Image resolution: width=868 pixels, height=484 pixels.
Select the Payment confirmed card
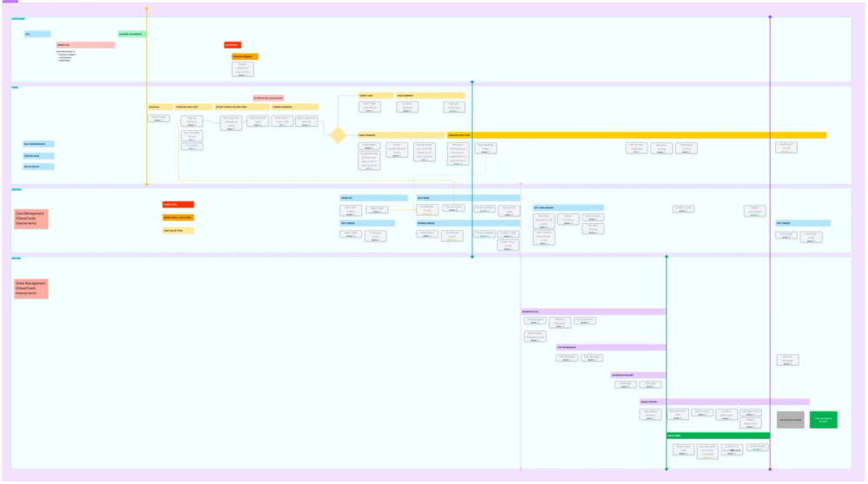tap(454, 107)
